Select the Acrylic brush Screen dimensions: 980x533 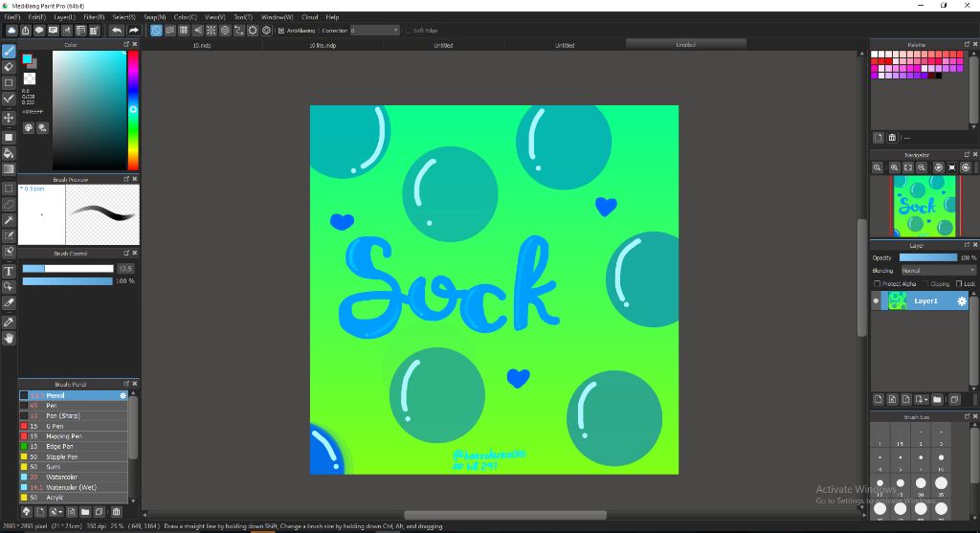74,498
